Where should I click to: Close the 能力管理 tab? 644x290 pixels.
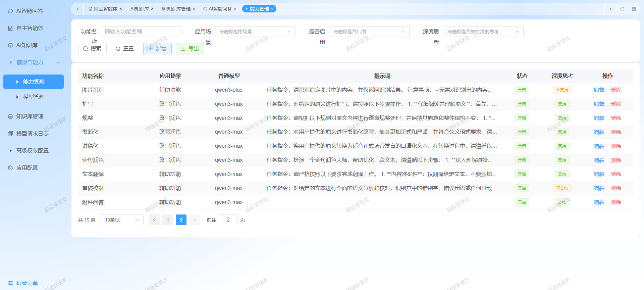(272, 9)
